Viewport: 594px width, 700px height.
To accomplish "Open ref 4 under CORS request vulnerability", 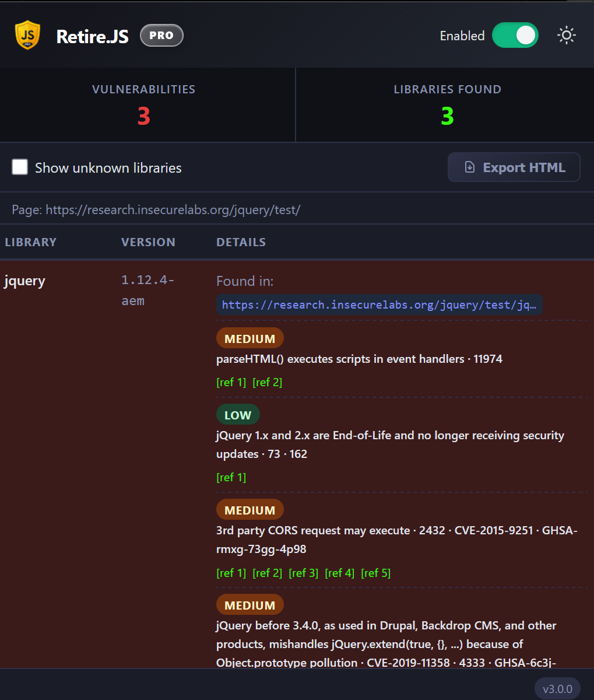I will (340, 573).
